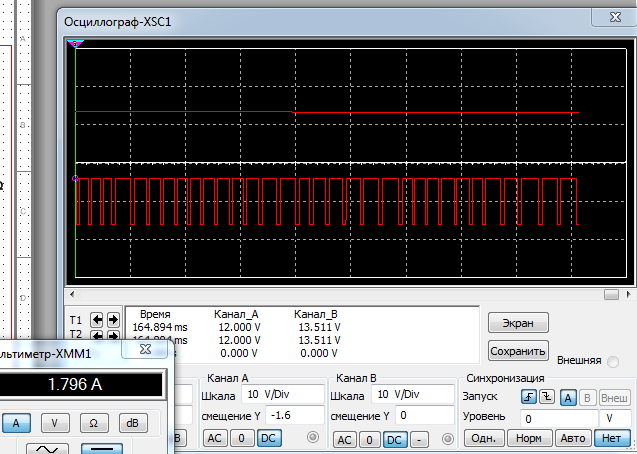Click Канал A terminal radio indicator
Screen dimensions: 637x454
coord(313,437)
